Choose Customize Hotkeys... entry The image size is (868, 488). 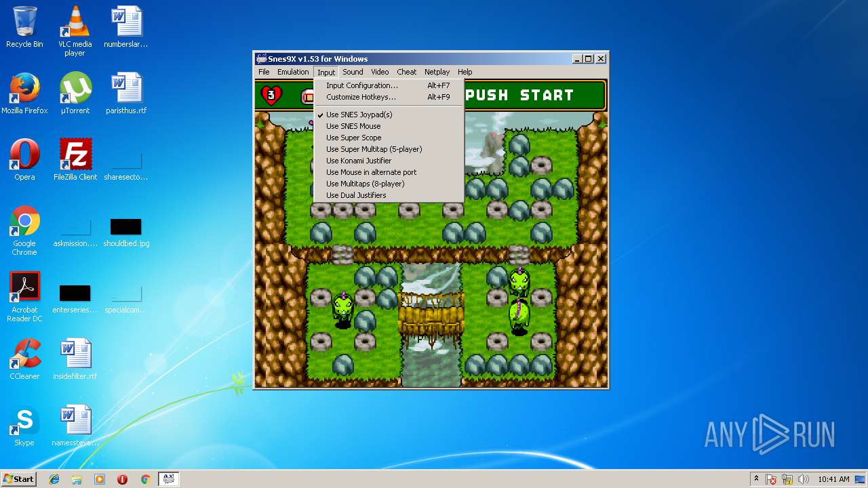click(389, 97)
